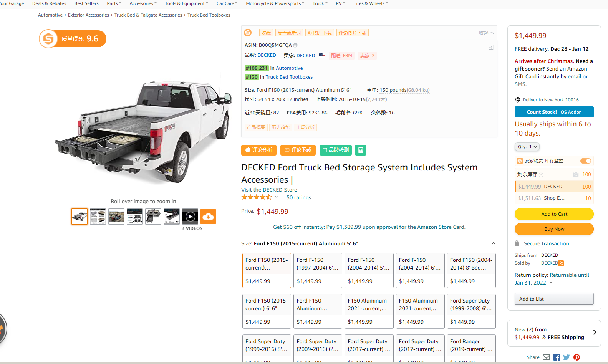Image resolution: width=608 pixels, height=364 pixels.
Task: Select size Ford F150 (2015-current) 6' 6" option
Action: (x=267, y=311)
